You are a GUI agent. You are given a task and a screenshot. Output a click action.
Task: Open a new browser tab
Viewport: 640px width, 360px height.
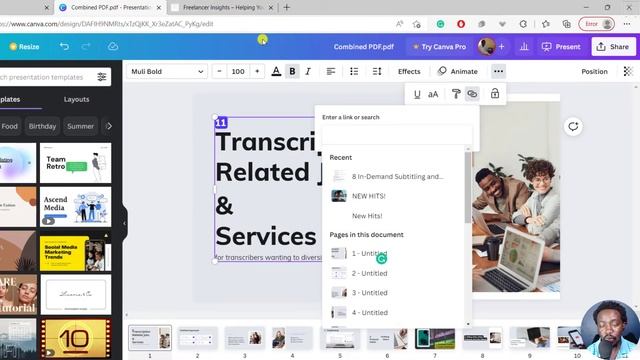click(x=287, y=7)
